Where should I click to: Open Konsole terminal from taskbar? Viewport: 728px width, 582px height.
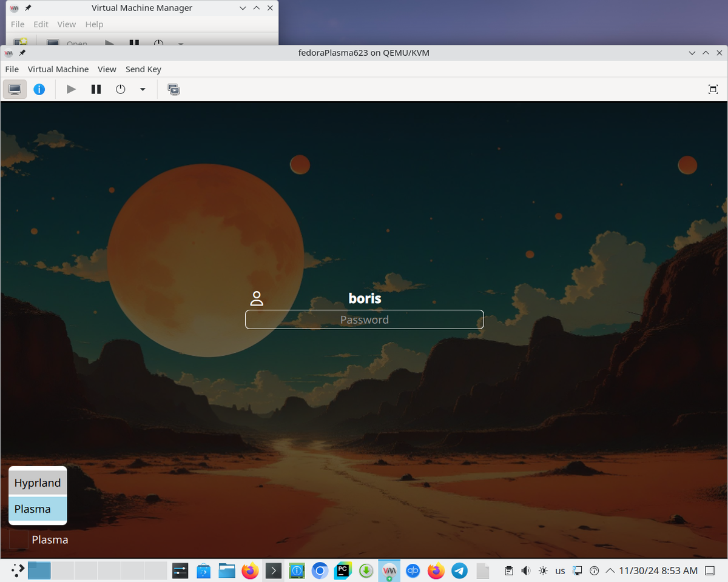tap(273, 570)
